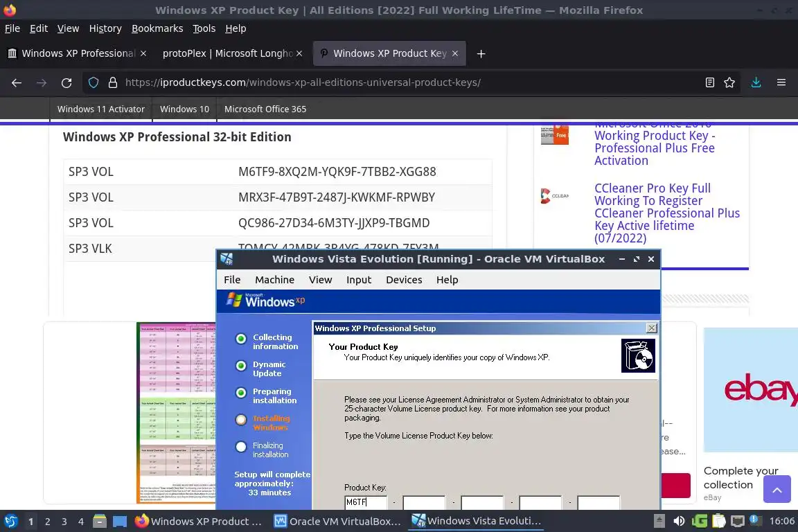Click the Microsoft Office article thumbnail
The width and height of the screenshot is (798, 532).
(555, 134)
